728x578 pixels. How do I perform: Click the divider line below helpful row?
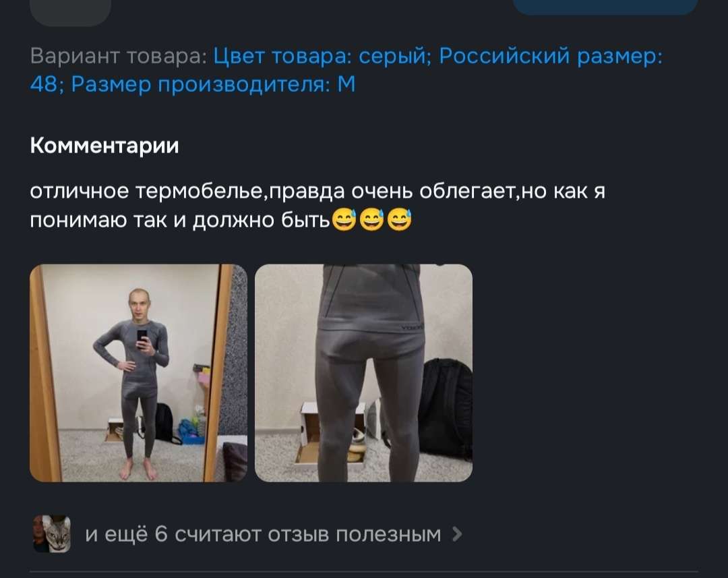[364, 571]
